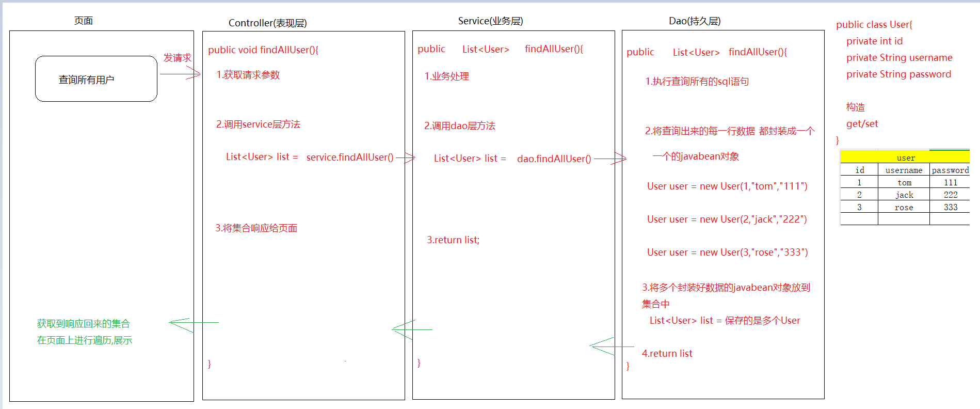Click the text 3.将集合响应给页面
Image resolution: width=980 pixels, height=409 pixels.
pyautogui.click(x=256, y=228)
